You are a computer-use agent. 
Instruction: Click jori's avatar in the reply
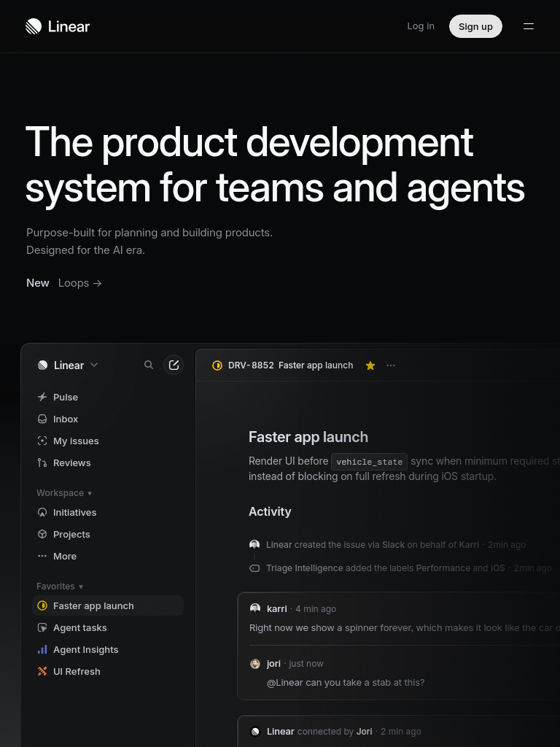point(255,664)
